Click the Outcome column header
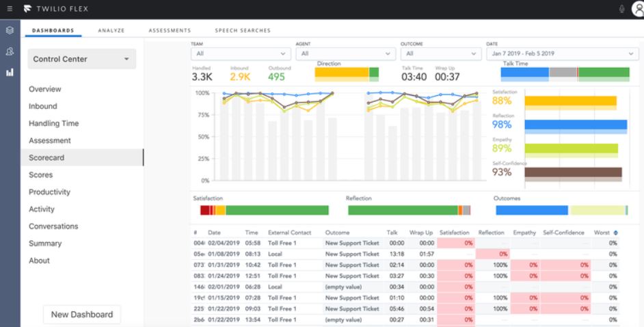Image resolution: width=644 pixels, height=327 pixels. pyautogui.click(x=338, y=233)
